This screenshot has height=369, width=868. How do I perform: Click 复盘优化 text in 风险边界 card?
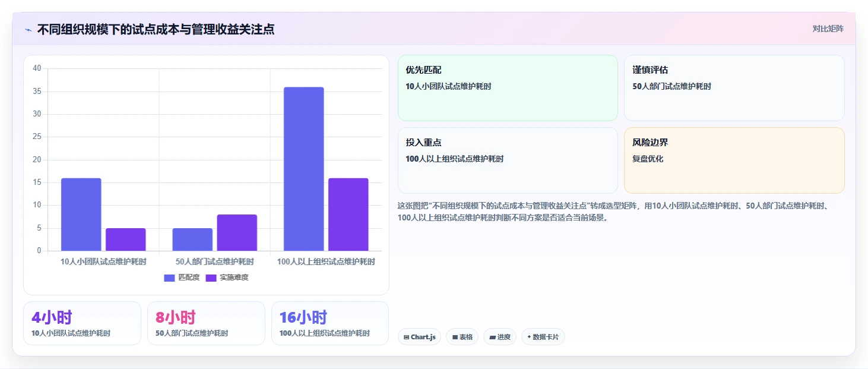coord(648,159)
